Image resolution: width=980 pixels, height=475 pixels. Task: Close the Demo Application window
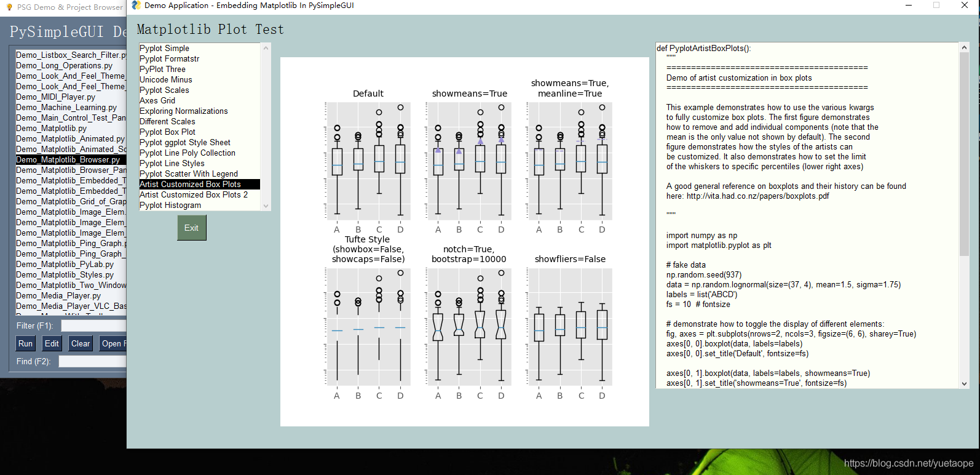click(x=965, y=6)
